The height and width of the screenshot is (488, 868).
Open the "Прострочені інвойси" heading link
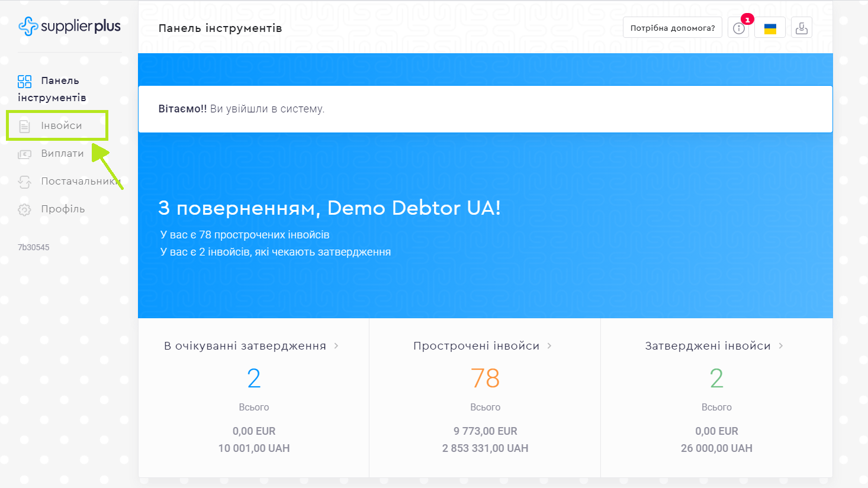click(x=476, y=346)
